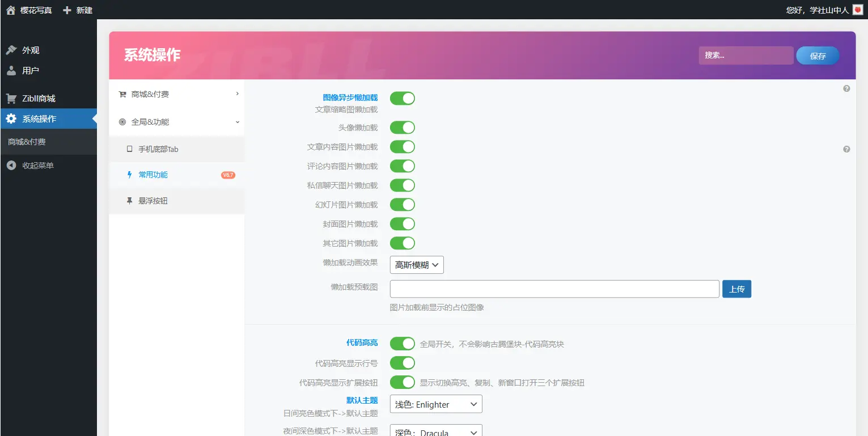Toggle off 封面图片懒加载
868x436 pixels.
[x=402, y=223]
